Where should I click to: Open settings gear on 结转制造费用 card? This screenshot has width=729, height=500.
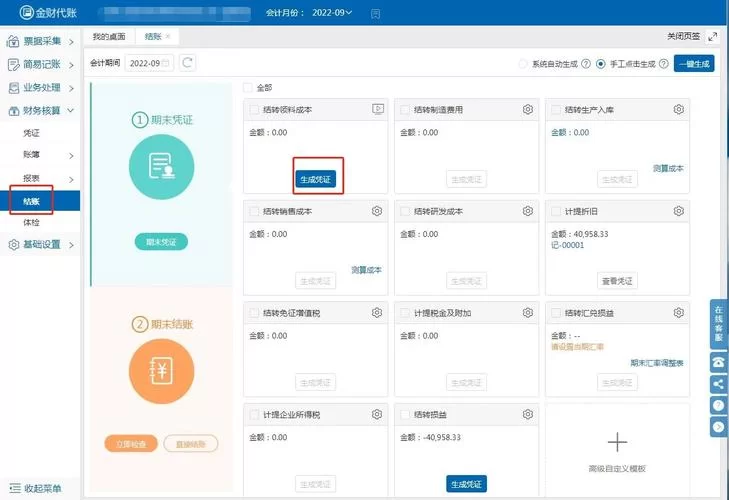(528, 109)
